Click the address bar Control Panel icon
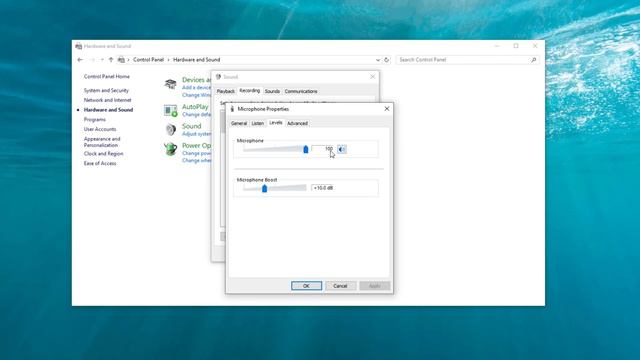Viewport: 640px width, 360px height. [x=121, y=60]
